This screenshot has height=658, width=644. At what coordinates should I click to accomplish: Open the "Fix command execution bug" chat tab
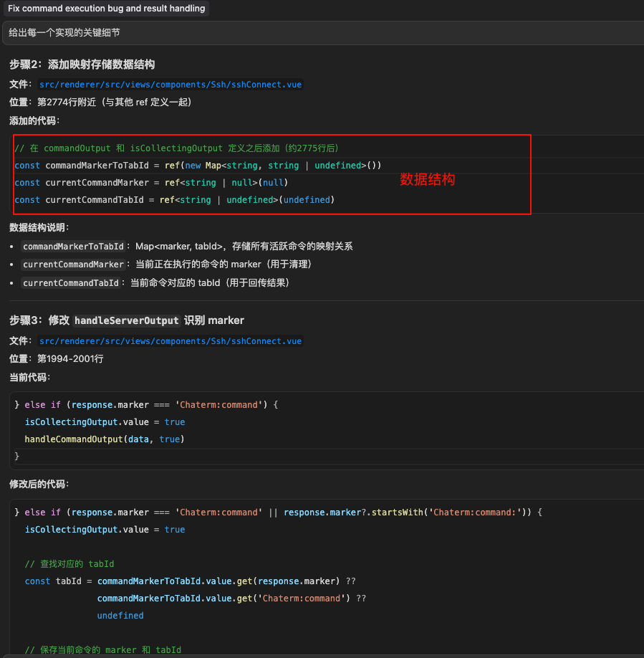pos(106,9)
